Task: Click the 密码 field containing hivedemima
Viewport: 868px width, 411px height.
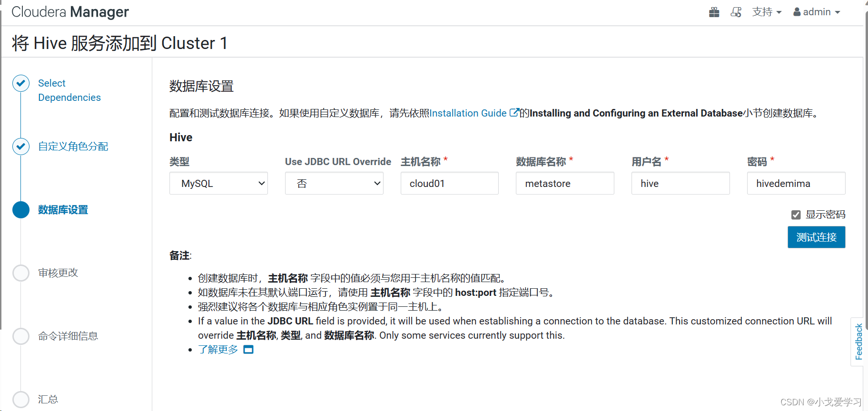Action: pos(796,183)
